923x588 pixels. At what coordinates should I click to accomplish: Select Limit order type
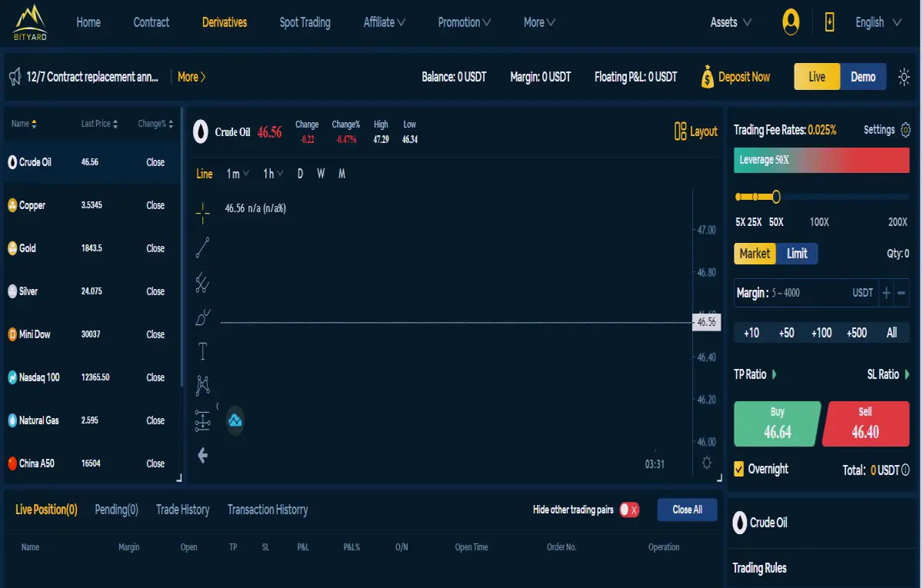(x=797, y=254)
